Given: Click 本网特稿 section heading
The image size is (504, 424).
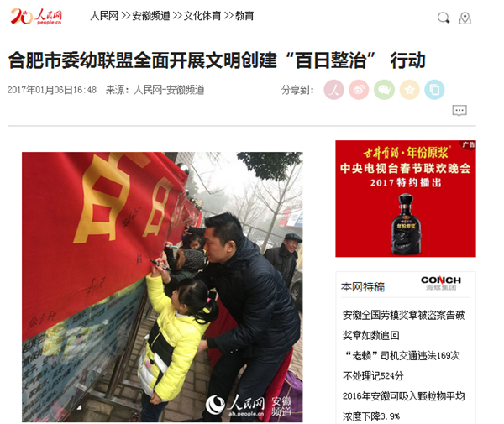Looking at the screenshot, I should pos(363,286).
